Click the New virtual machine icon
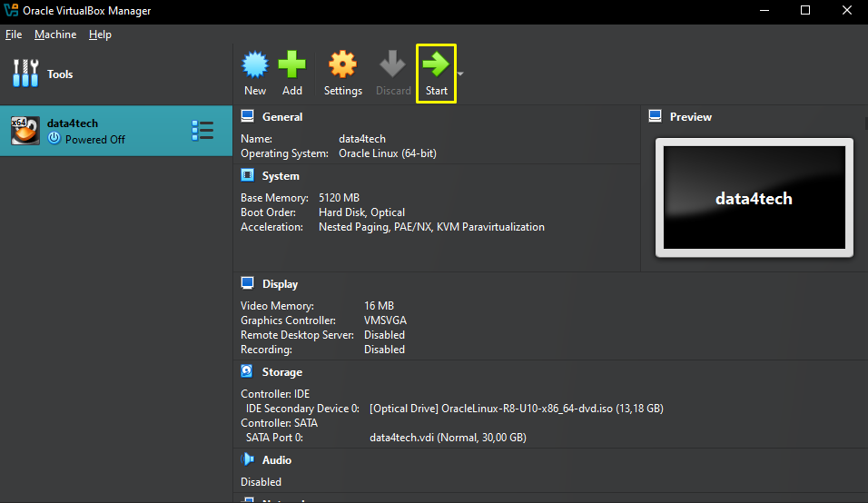Viewport: 868px width, 503px height. (255, 64)
